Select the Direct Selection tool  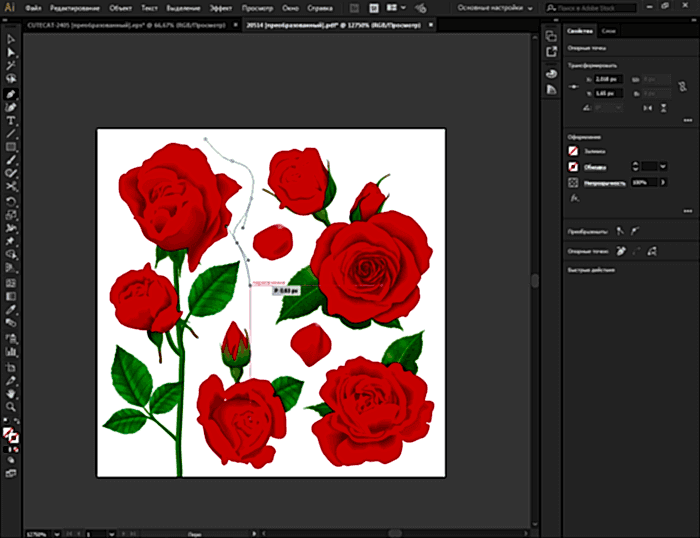pos(11,52)
